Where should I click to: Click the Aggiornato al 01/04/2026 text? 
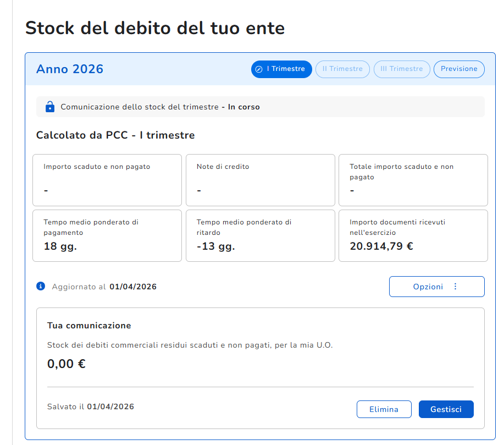pyautogui.click(x=104, y=287)
